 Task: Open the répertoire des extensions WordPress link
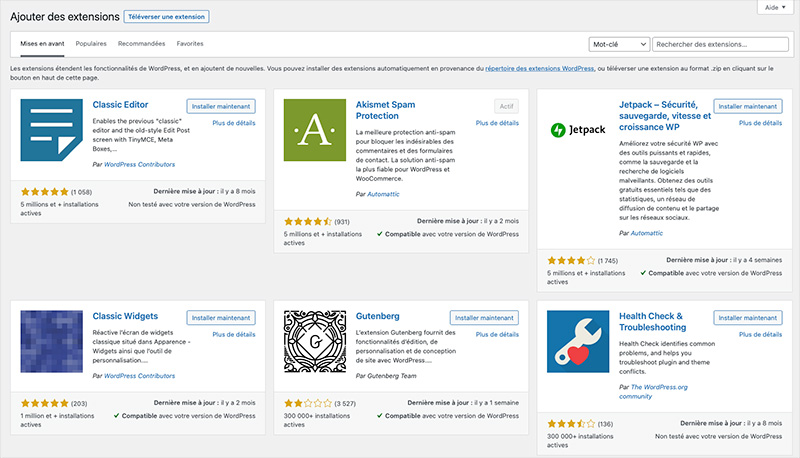[539, 68]
